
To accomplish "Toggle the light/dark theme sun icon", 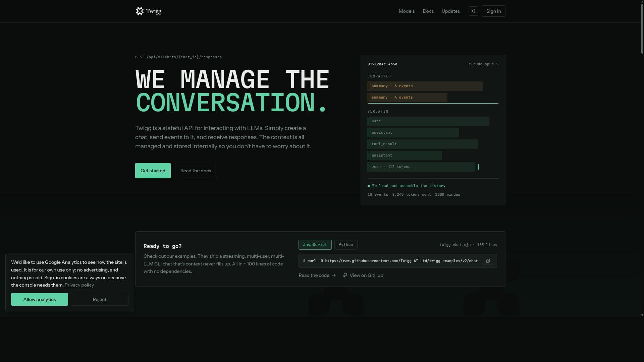I will (473, 11).
